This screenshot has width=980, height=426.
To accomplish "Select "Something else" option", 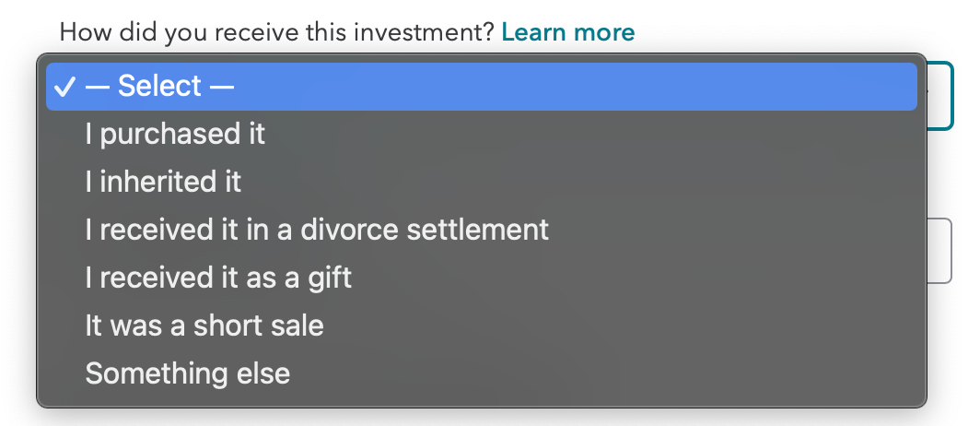I will pos(187,373).
